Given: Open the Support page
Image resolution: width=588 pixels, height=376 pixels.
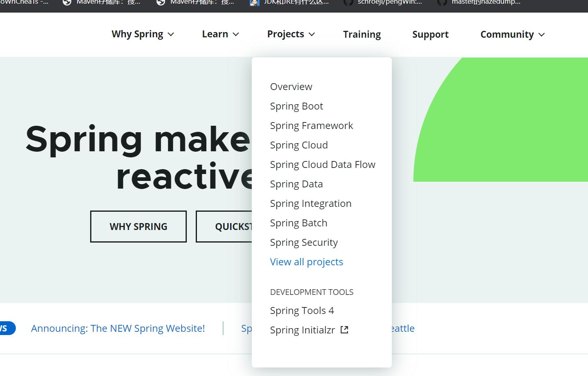Looking at the screenshot, I should 430,34.
